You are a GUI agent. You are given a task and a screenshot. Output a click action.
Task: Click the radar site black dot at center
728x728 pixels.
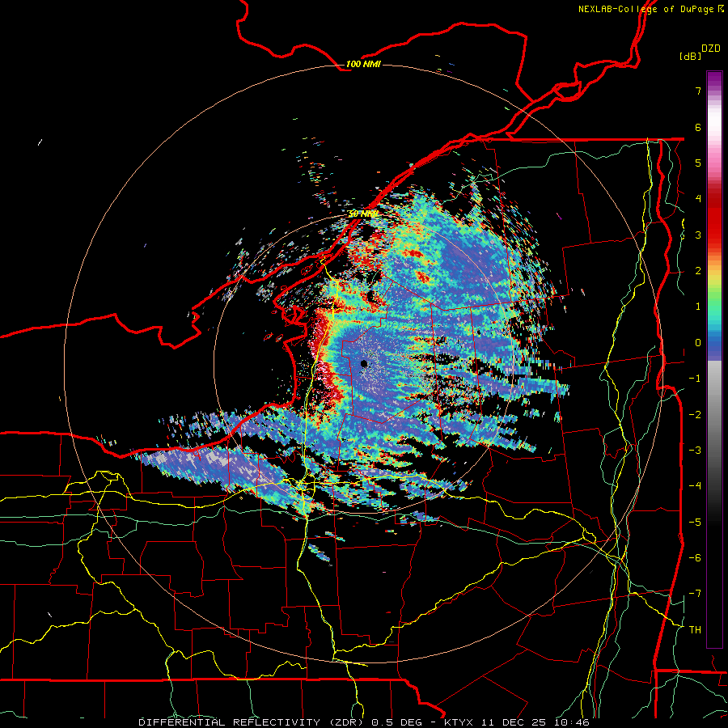click(364, 363)
